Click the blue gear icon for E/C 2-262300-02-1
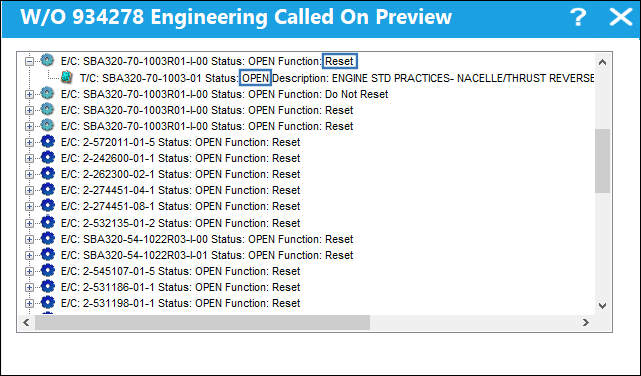 point(47,174)
